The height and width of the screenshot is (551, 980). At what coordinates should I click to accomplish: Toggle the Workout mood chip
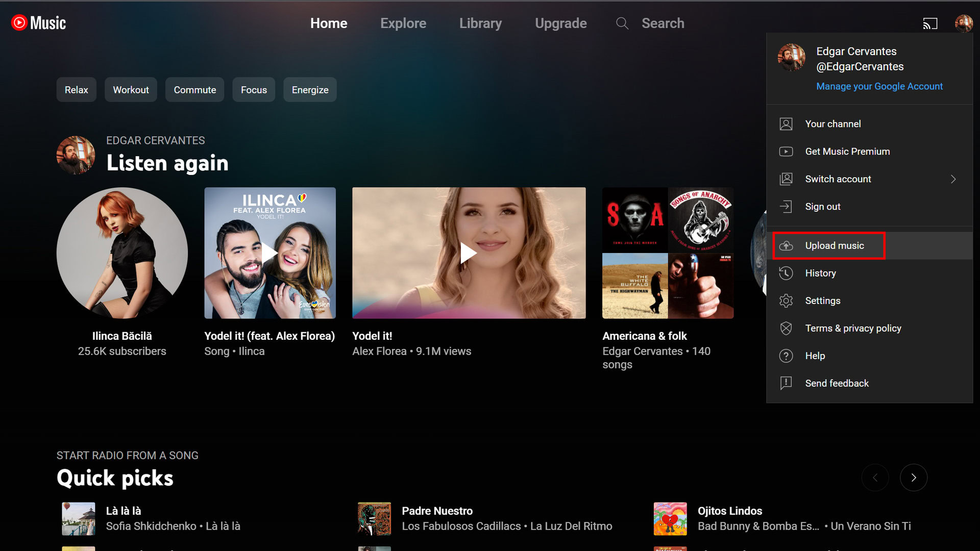[131, 90]
